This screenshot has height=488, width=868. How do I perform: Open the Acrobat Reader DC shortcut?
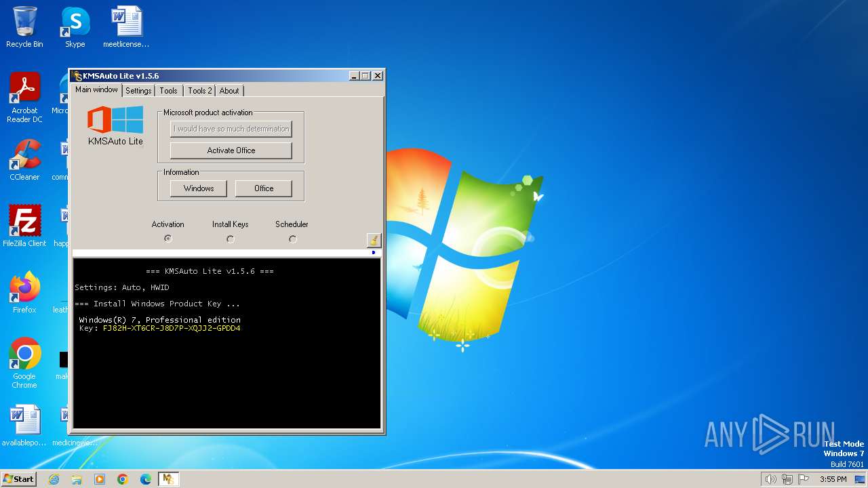[x=24, y=98]
